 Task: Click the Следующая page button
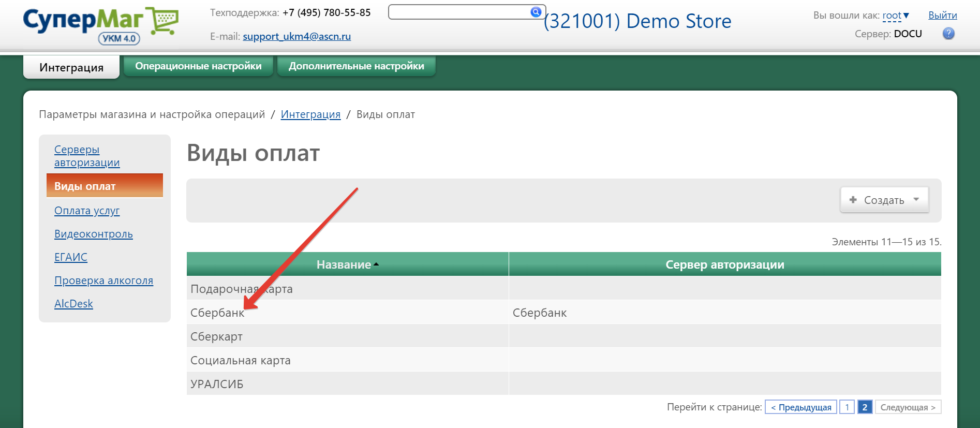point(908,407)
